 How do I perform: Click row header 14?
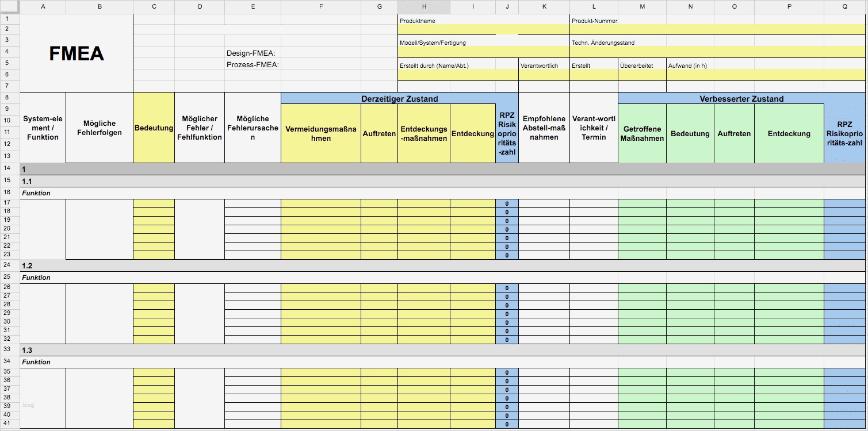coord(9,170)
